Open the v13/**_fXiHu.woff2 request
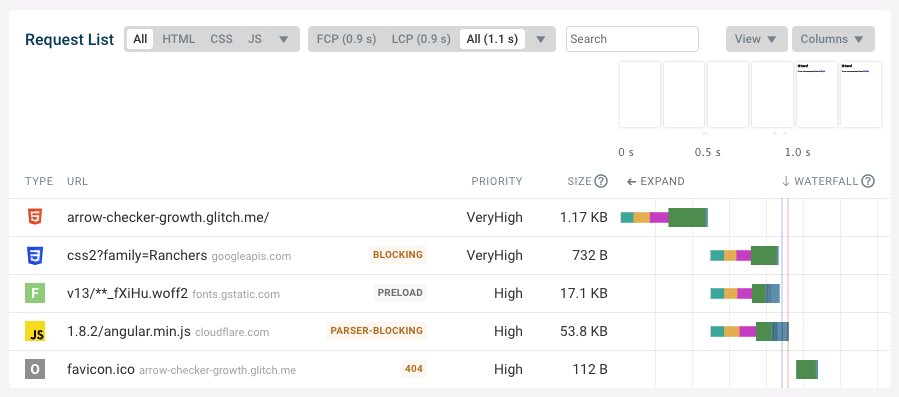899x397 pixels. (127, 293)
